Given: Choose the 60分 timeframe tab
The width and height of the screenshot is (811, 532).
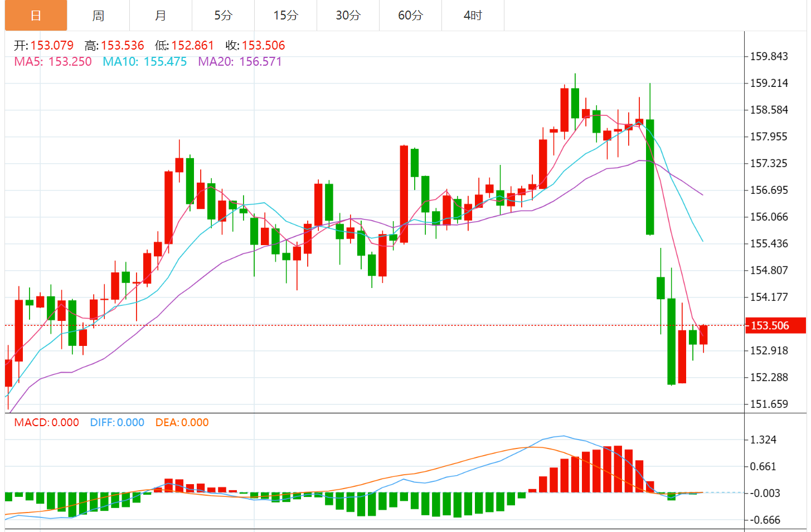Looking at the screenshot, I should [x=410, y=16].
